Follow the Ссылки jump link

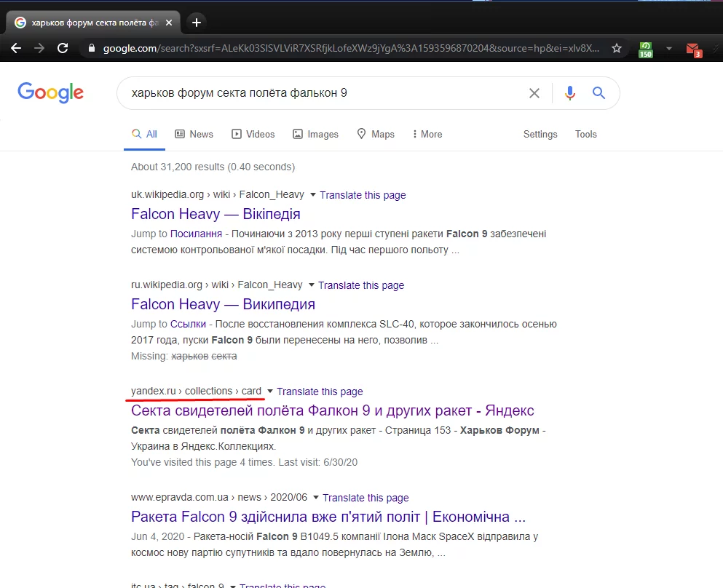click(x=188, y=324)
